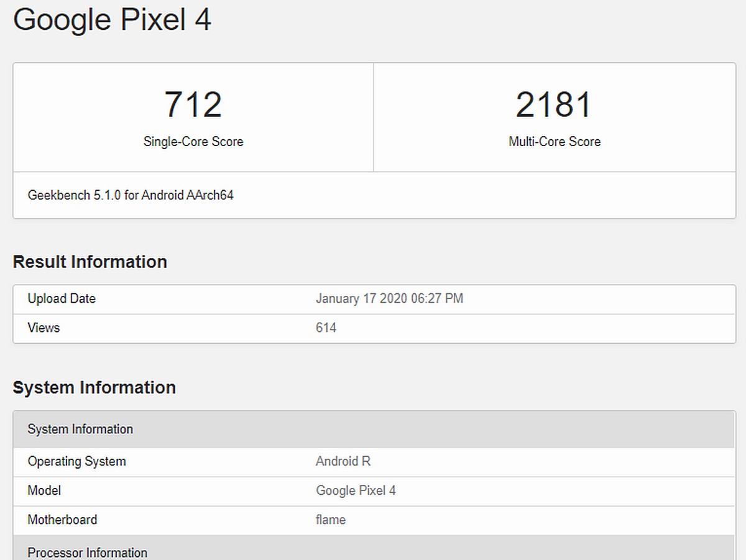Click the Multi-Core Score label

(x=555, y=142)
